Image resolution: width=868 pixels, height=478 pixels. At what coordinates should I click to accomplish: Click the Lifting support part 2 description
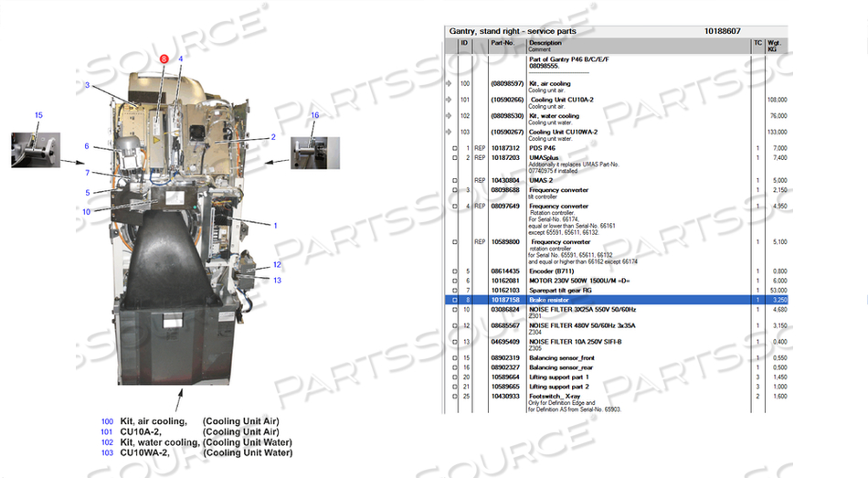[x=559, y=387]
